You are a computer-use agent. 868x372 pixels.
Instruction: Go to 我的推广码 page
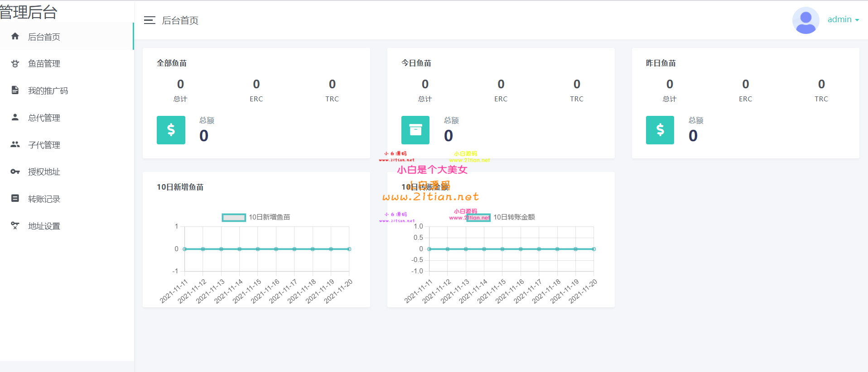tap(48, 91)
